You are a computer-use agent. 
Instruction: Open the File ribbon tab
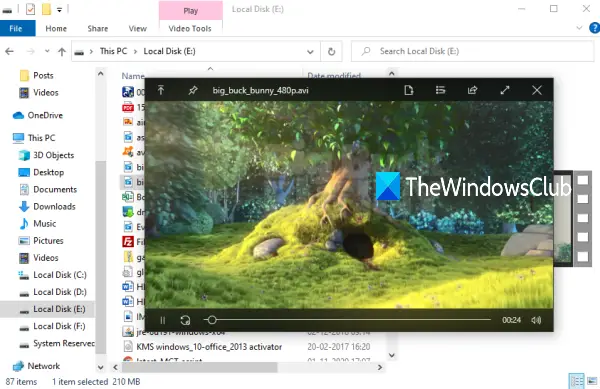coord(16,28)
